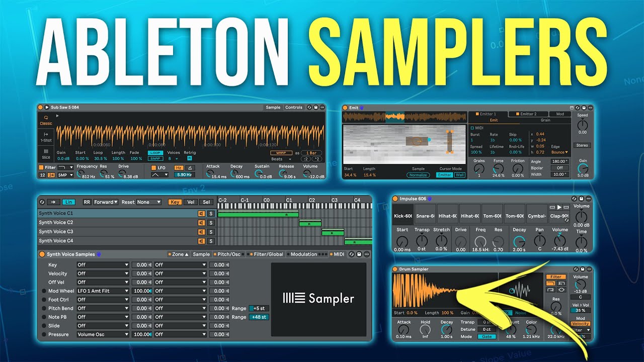Mute Synth Voice C4 via its speaker icon

click(x=201, y=241)
